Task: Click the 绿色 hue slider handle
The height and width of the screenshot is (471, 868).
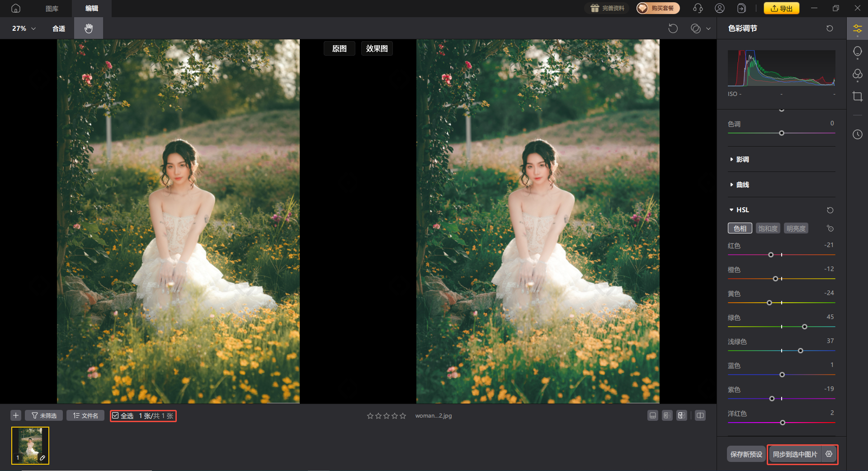Action: (804, 327)
